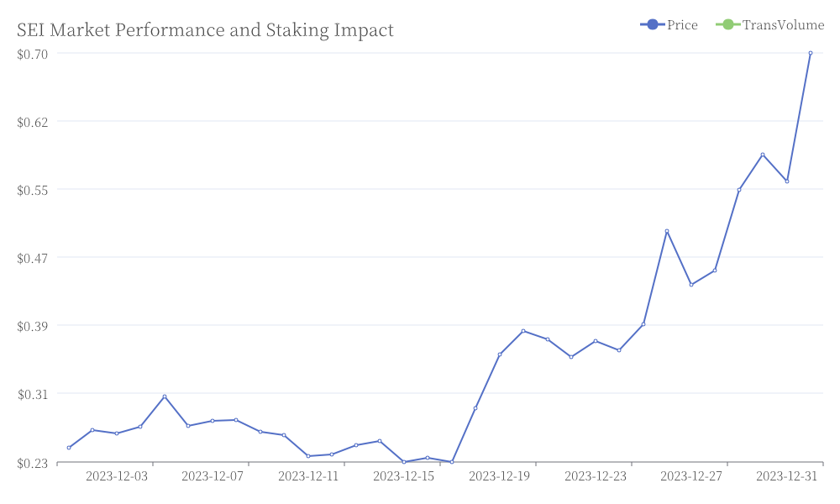Click the chart title SEI Market Performance
840x504 pixels.
click(x=205, y=30)
